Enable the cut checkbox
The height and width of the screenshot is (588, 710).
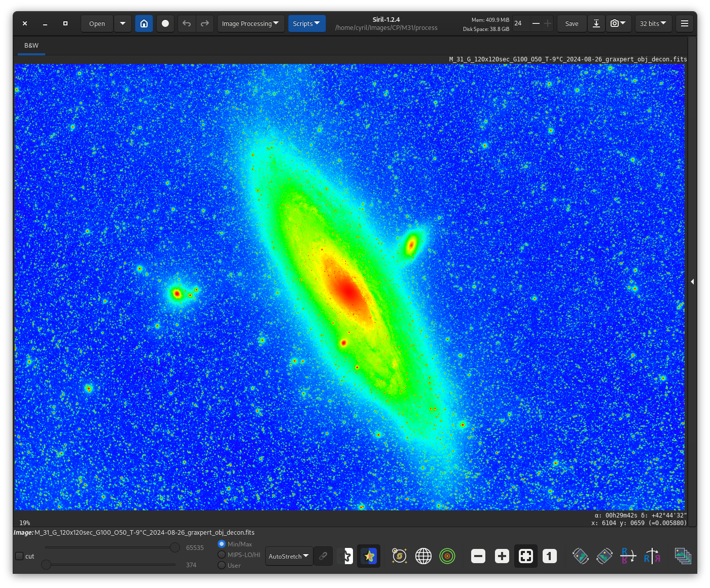pos(19,556)
